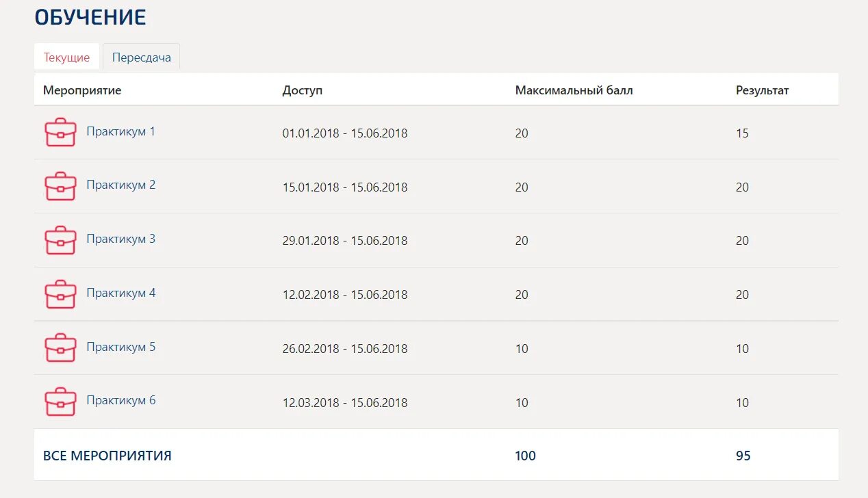Click the Доступ column header
Screen dimensions: 868x498
[x=302, y=90]
